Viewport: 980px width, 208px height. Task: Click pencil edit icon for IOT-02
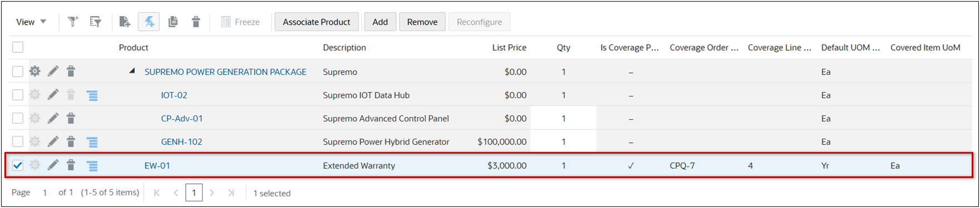click(53, 95)
